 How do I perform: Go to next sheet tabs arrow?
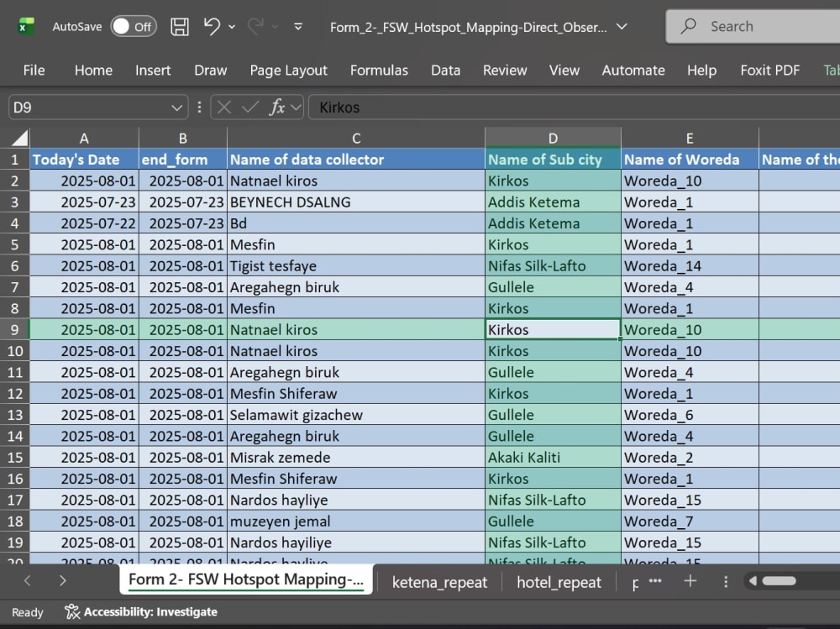click(x=63, y=580)
